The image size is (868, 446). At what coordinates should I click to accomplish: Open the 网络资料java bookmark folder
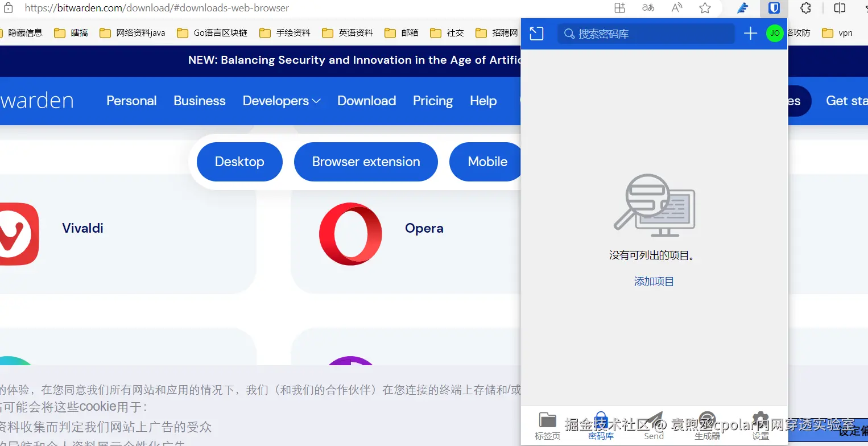coord(132,33)
